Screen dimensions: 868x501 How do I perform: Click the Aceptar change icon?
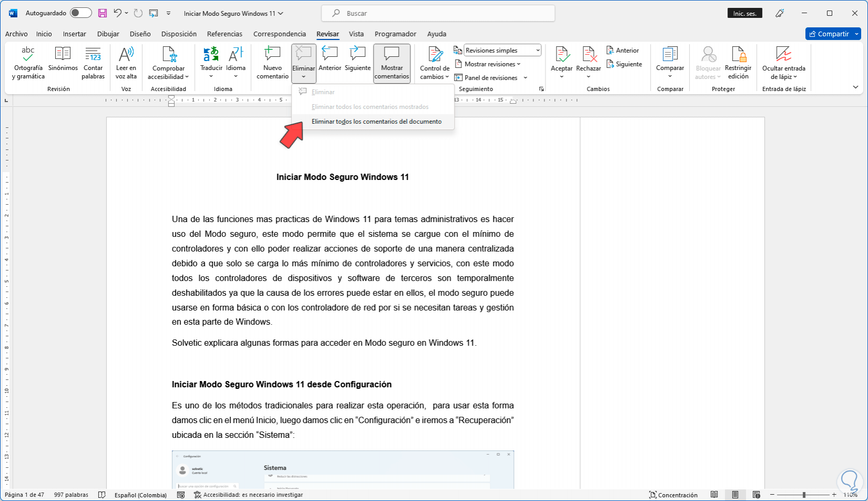coord(562,54)
